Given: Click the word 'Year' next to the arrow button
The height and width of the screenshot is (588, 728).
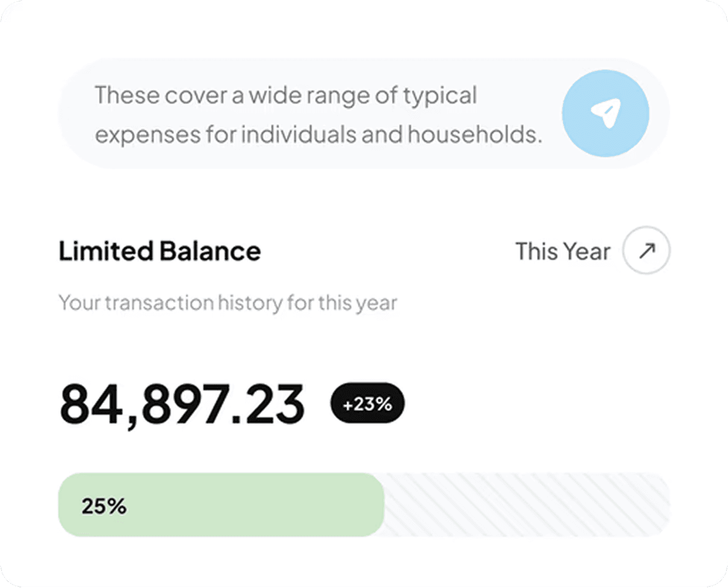Looking at the screenshot, I should (585, 251).
